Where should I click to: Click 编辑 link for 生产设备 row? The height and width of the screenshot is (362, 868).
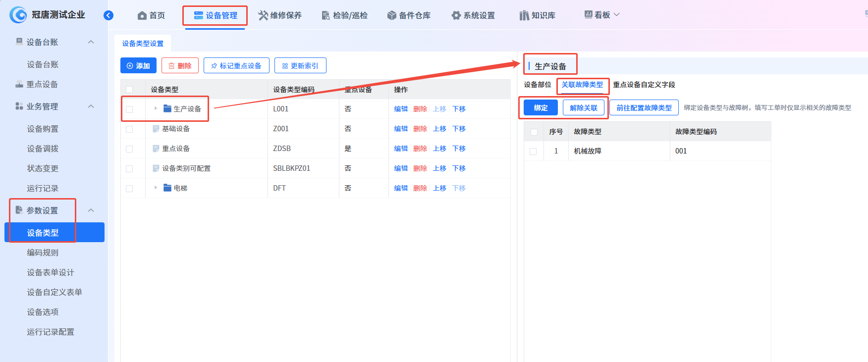click(x=401, y=109)
